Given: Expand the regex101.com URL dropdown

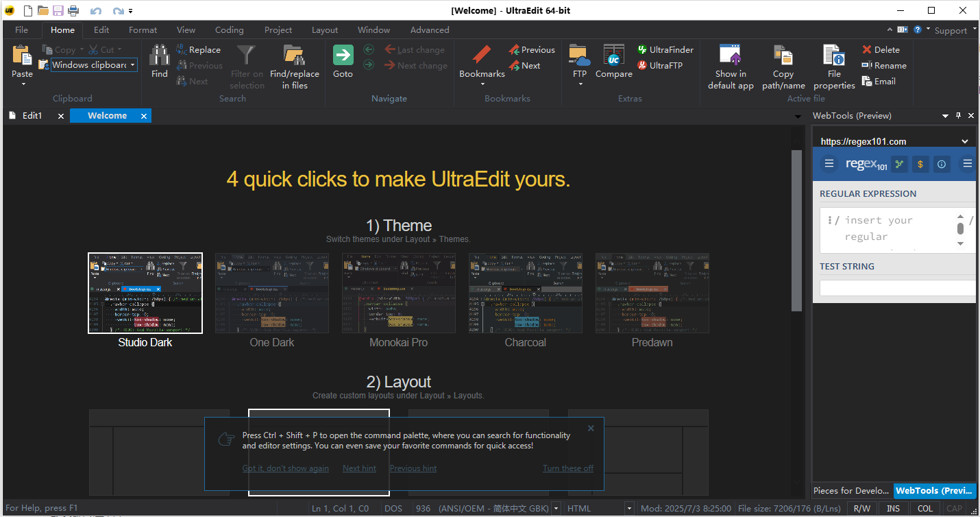Looking at the screenshot, I should point(965,141).
